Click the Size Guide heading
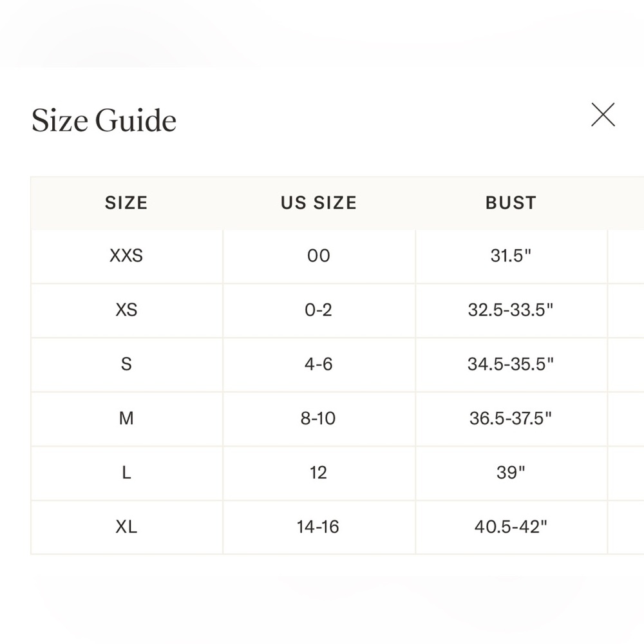 [x=104, y=120]
